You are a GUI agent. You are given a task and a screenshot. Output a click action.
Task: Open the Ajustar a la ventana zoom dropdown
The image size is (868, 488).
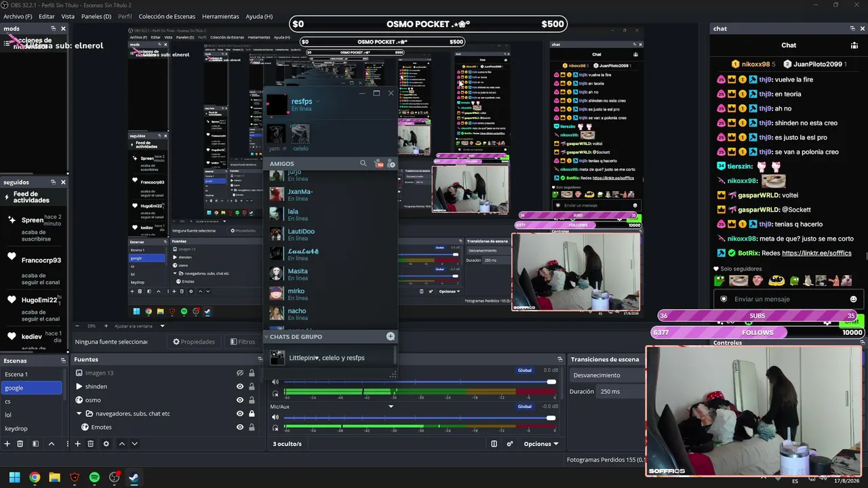coord(162,326)
